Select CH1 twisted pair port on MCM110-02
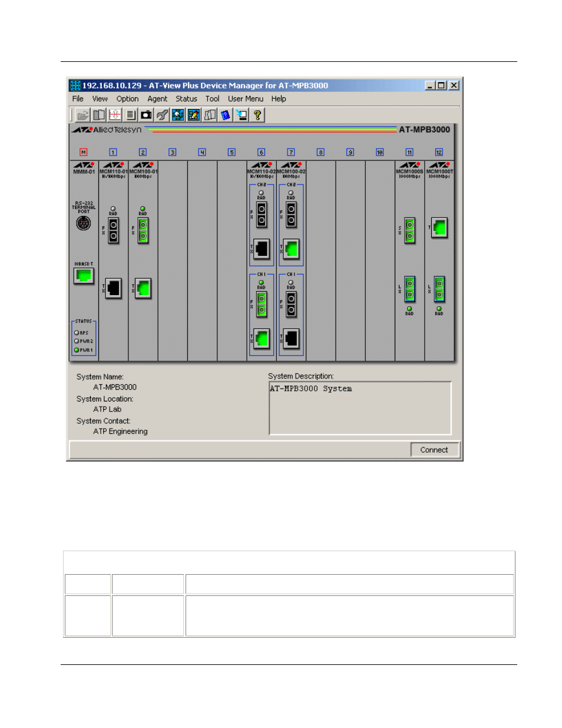The height and width of the screenshot is (728, 562). pyautogui.click(x=262, y=339)
